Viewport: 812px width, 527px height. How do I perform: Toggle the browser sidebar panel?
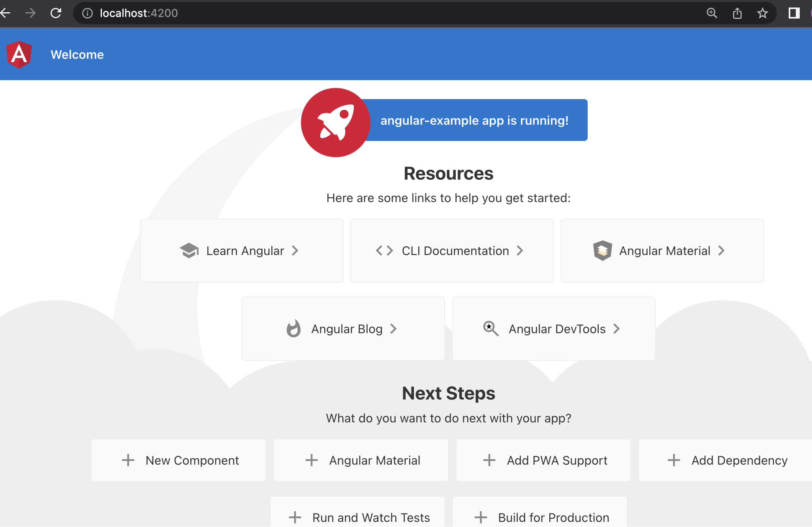[793, 13]
